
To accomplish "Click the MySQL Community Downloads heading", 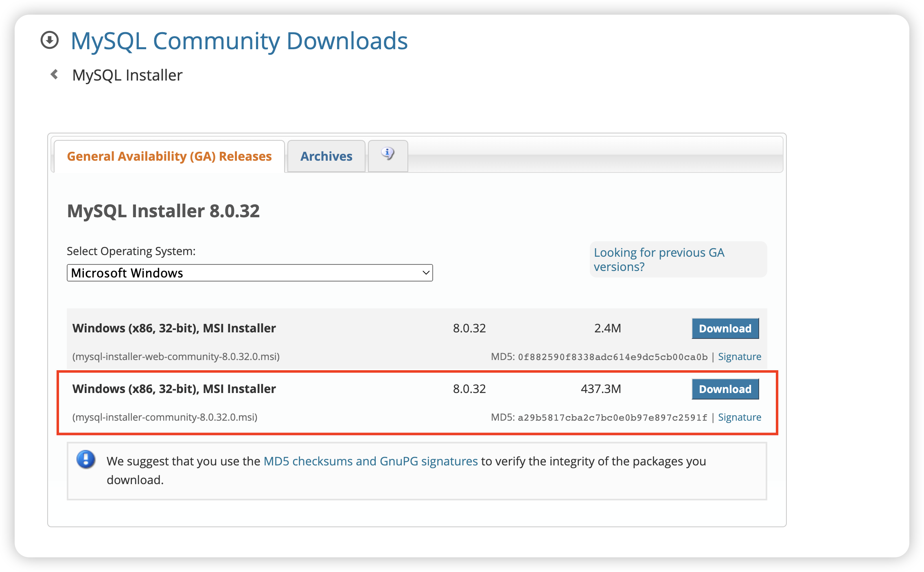I will click(x=239, y=41).
